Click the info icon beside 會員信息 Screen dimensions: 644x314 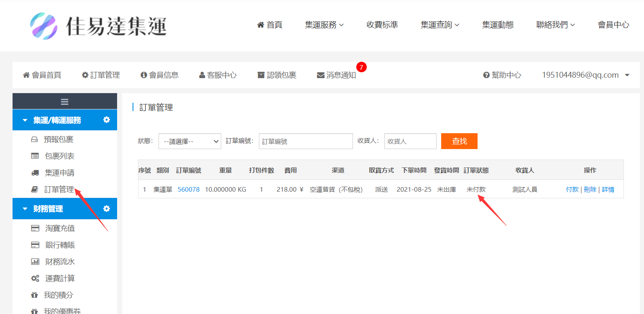point(144,75)
